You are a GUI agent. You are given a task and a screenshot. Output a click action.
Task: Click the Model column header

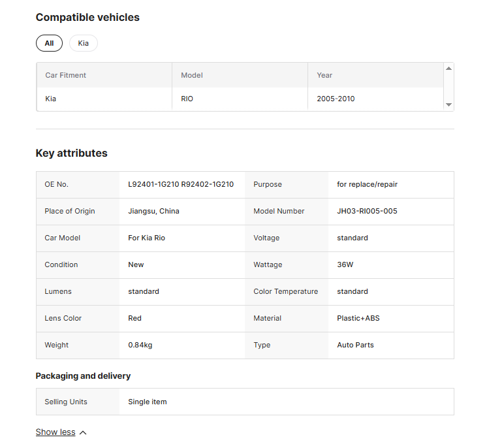coord(192,75)
